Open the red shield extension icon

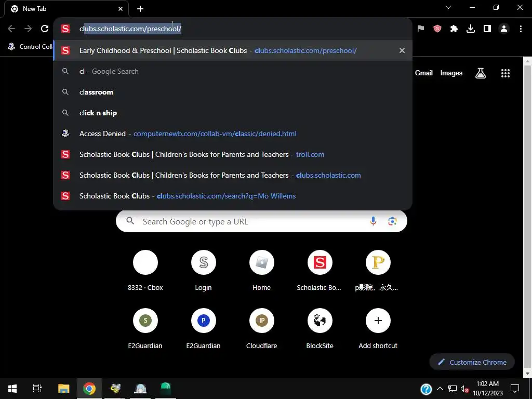coord(437,29)
